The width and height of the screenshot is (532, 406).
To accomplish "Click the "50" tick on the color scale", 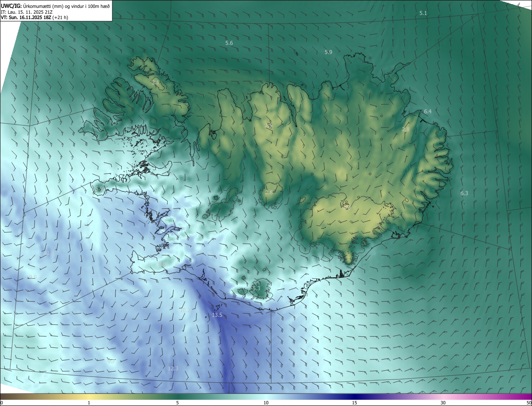I will click(x=529, y=403).
